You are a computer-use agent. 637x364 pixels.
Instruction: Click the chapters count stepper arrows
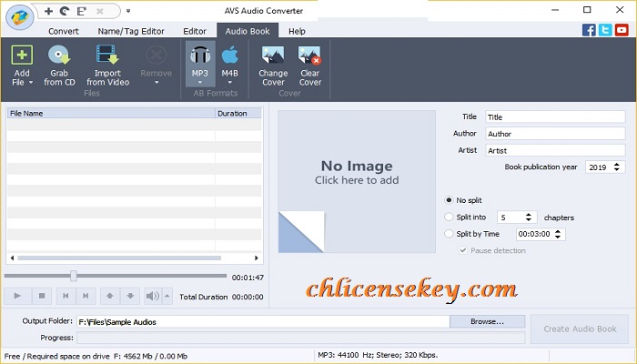pos(528,217)
